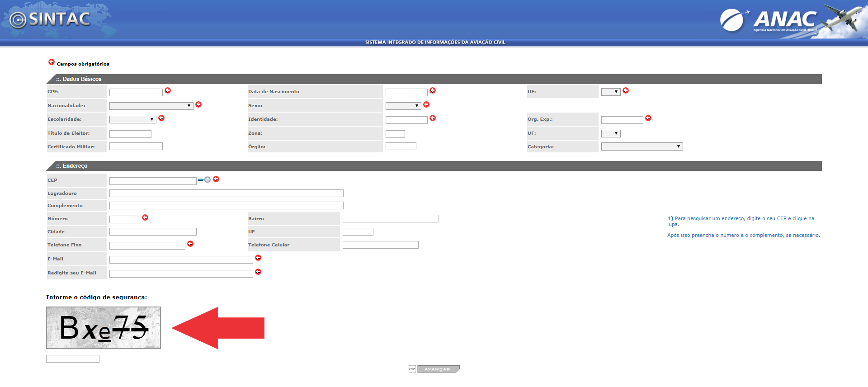Click into the Data de Nascimento field
This screenshot has width=868, height=387.
(x=406, y=92)
